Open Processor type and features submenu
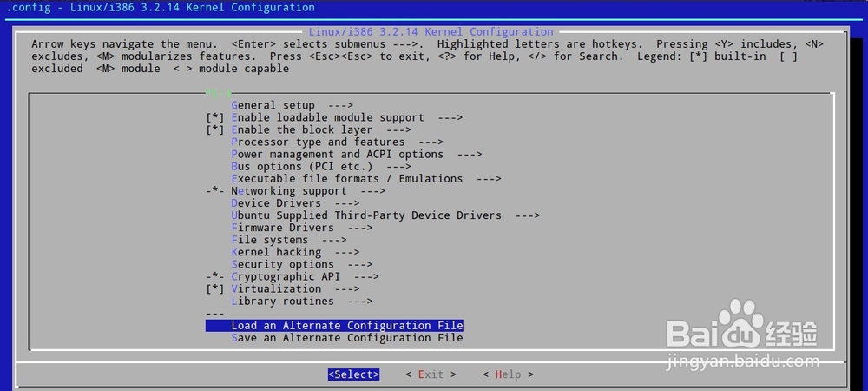This screenshot has height=391, width=868. tap(337, 142)
